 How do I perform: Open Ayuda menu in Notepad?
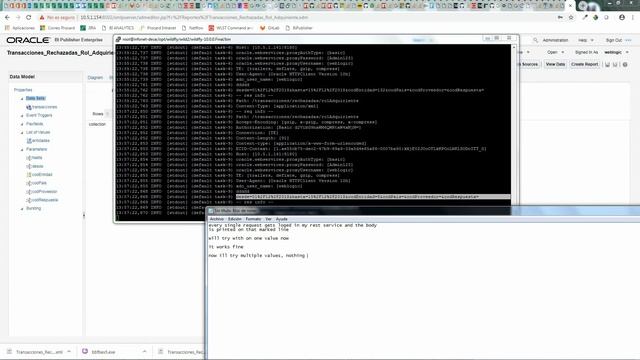coord(282,219)
